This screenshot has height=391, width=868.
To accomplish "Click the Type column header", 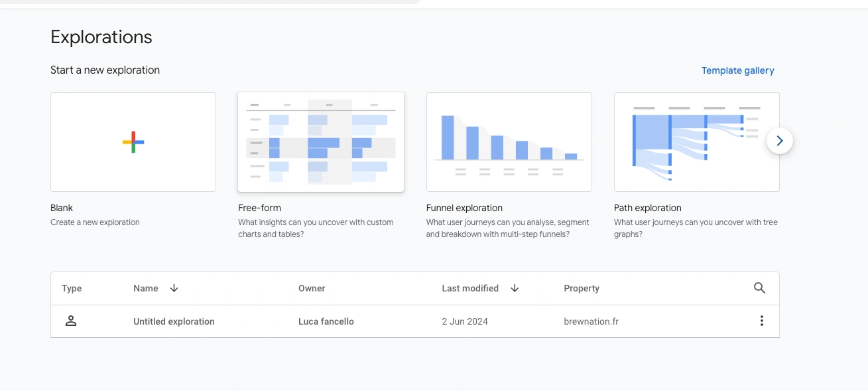I will (72, 288).
